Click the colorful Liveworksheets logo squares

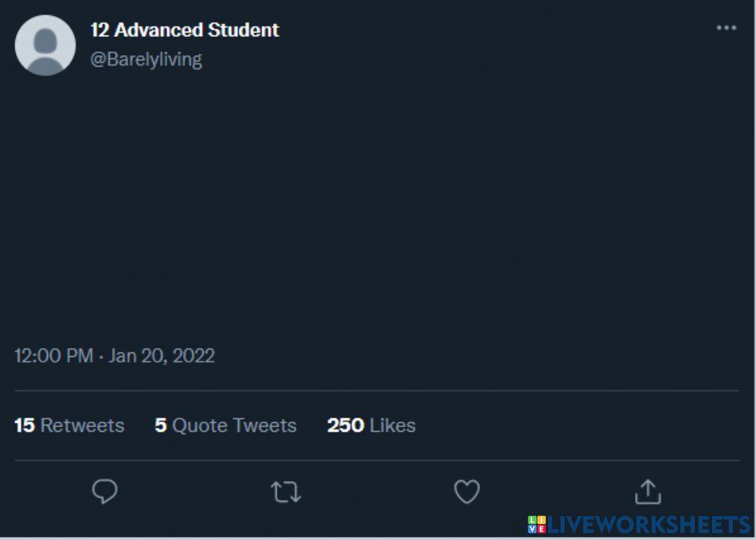pyautogui.click(x=537, y=525)
